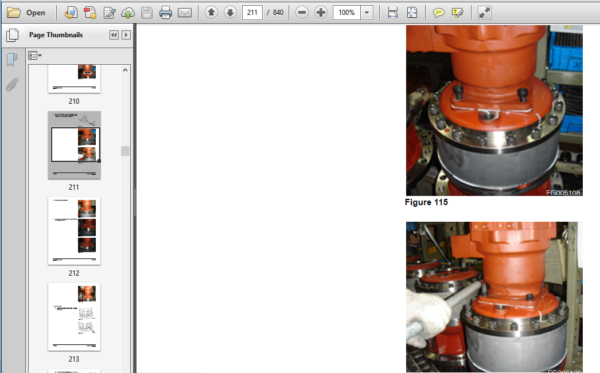Click the zoom in plus icon
600x373 pixels.
tap(320, 13)
